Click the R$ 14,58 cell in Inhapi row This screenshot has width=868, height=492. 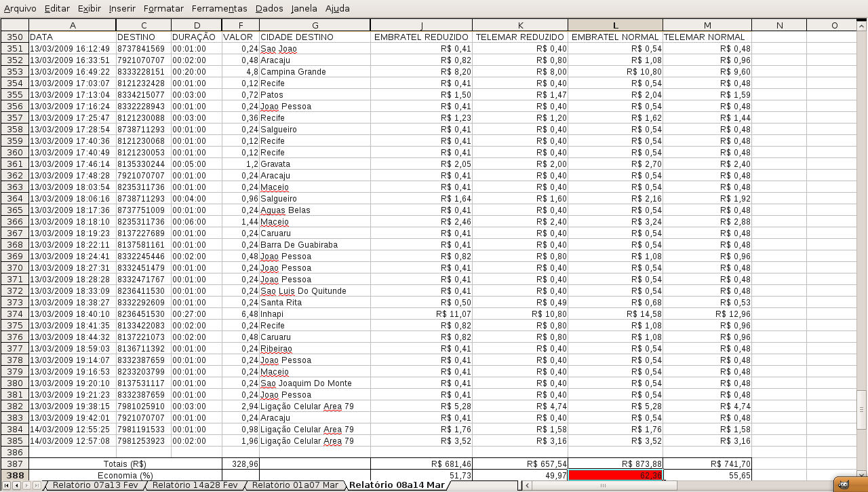[615, 314]
